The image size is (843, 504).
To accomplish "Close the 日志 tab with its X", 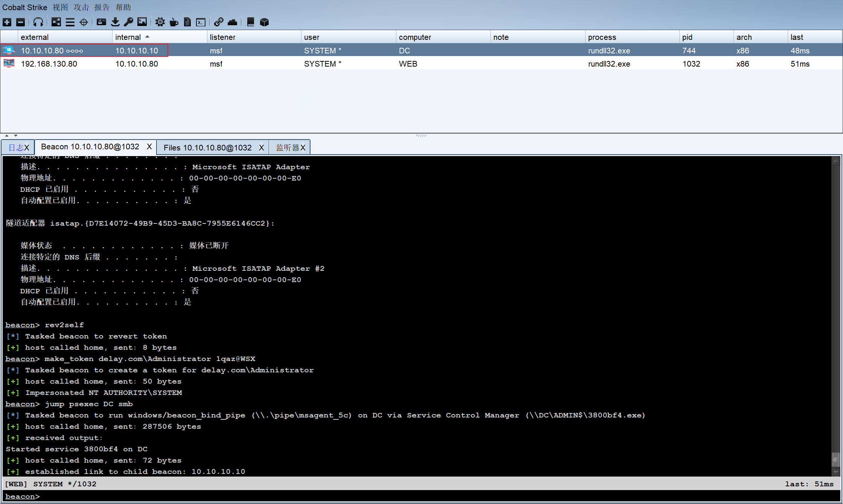I will point(27,148).
